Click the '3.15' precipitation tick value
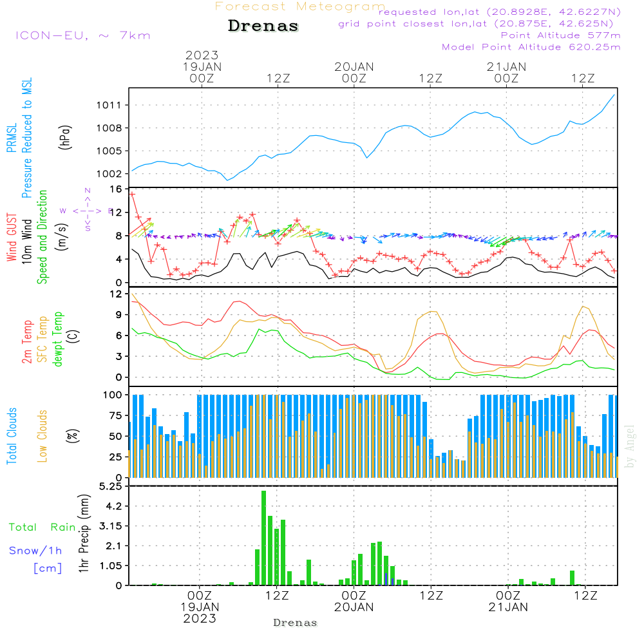Viewport: 644px width, 644px height. [111, 526]
